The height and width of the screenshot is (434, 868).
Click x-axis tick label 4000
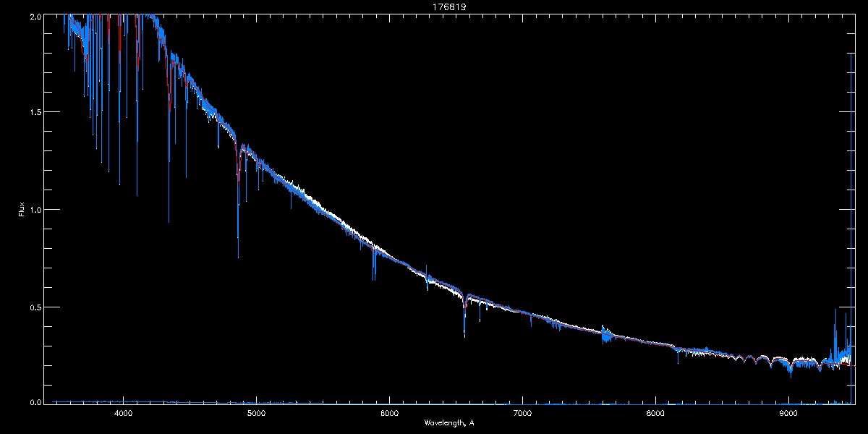(123, 413)
